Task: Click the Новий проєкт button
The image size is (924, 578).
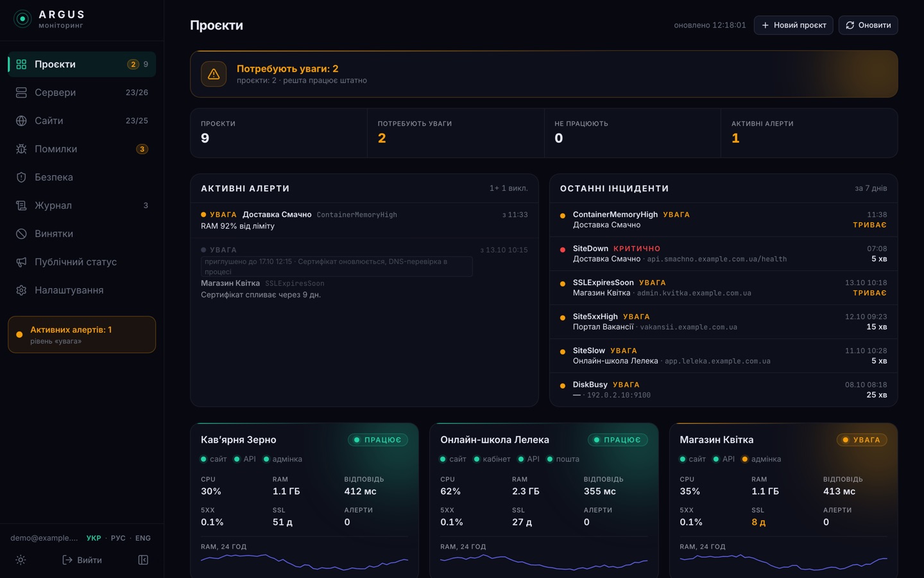Action: coord(794,25)
